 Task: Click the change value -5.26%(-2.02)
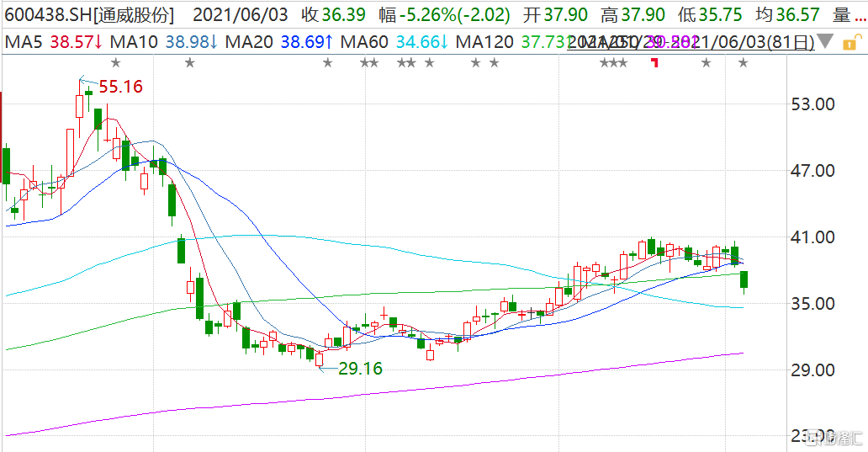coord(454,15)
